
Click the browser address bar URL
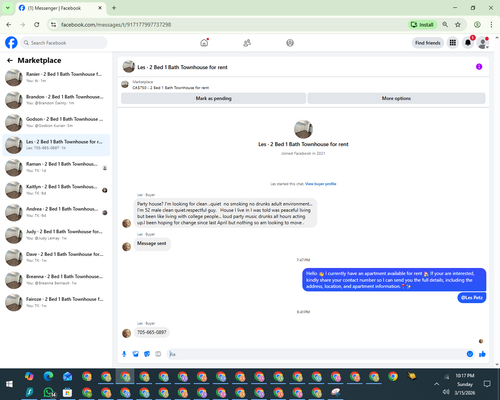(116, 25)
